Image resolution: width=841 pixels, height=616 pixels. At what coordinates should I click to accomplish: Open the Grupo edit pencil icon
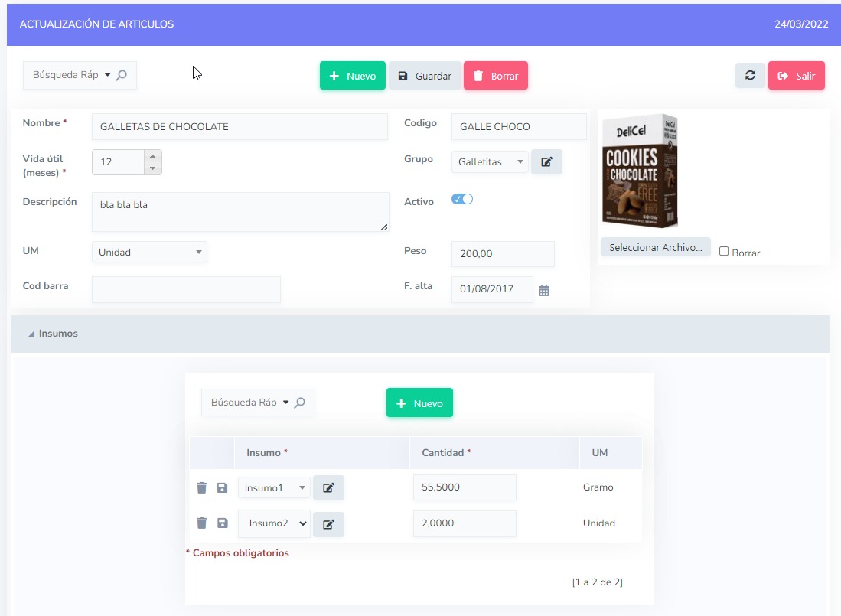(546, 161)
